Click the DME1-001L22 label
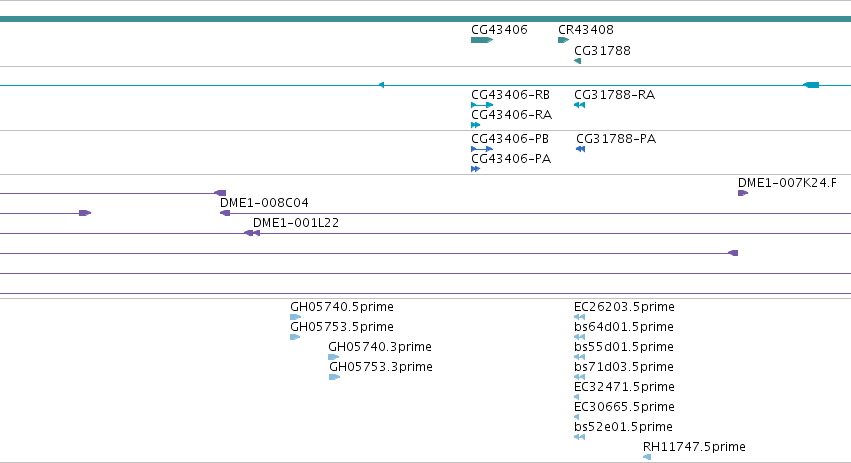The width and height of the screenshot is (851, 463). [x=296, y=223]
